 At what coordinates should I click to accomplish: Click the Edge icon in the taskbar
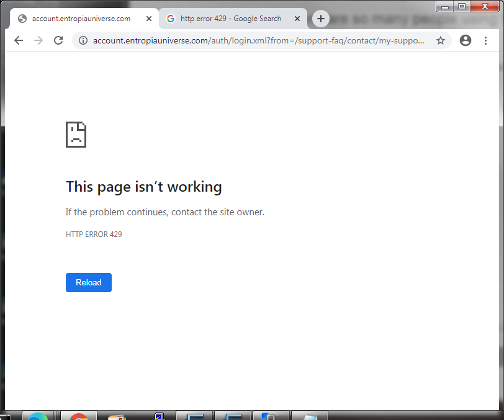tap(37, 416)
